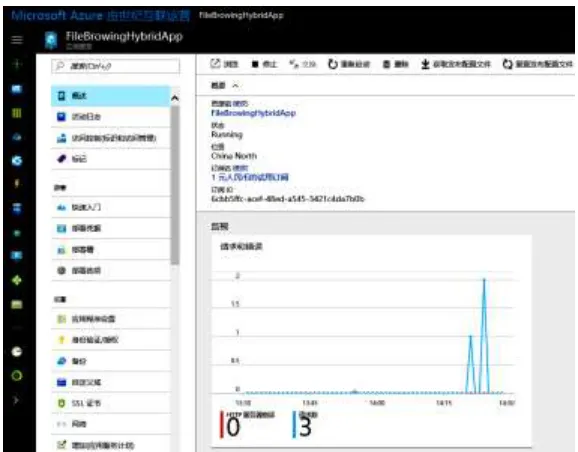Viewport: 578px width, 452px height.
Task: Click the Browse (浏览) toolbar button
Action: click(224, 64)
